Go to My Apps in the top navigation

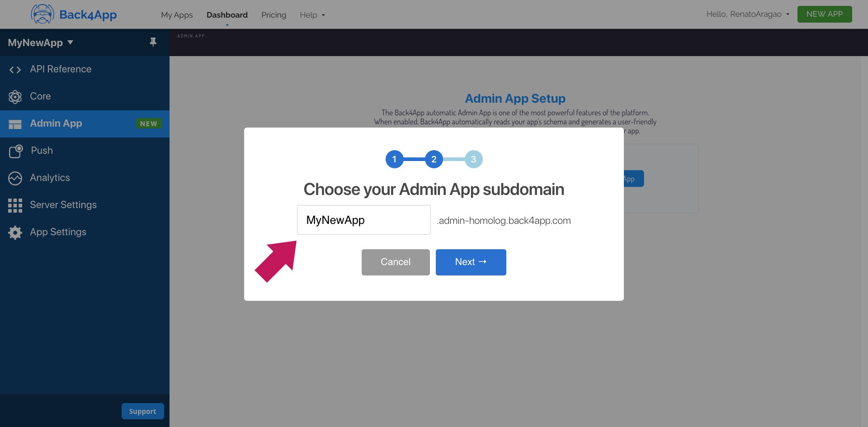pyautogui.click(x=177, y=15)
